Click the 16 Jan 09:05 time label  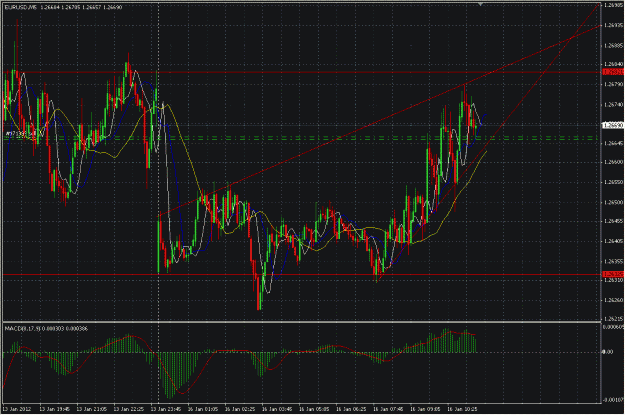coord(425,409)
